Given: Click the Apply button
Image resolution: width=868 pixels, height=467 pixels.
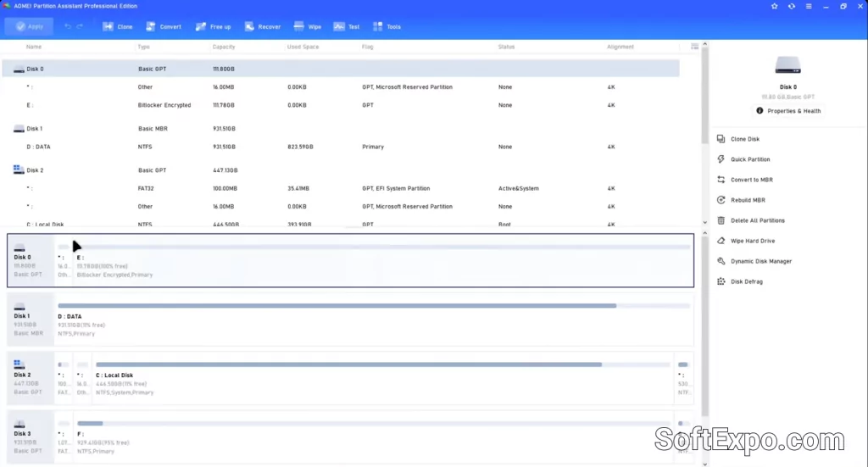Looking at the screenshot, I should click(30, 26).
